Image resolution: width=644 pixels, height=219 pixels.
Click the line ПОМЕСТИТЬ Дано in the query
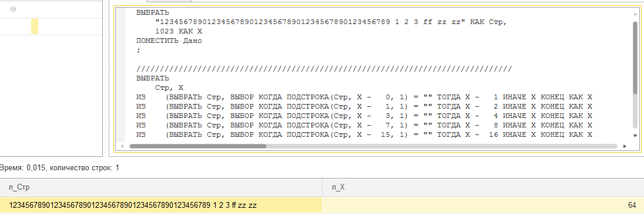169,41
